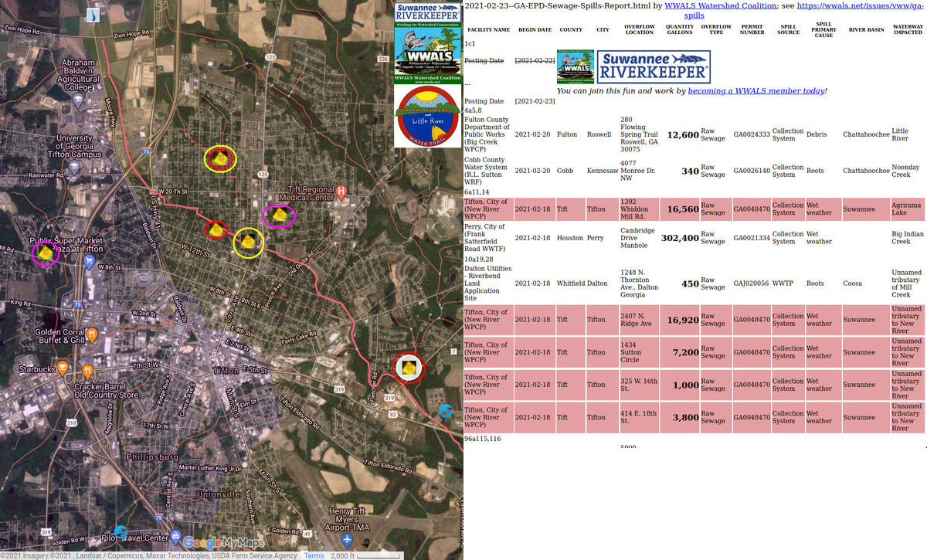927x560 pixels.
Task: Click the Tifton city label on the map
Action: pyautogui.click(x=226, y=371)
